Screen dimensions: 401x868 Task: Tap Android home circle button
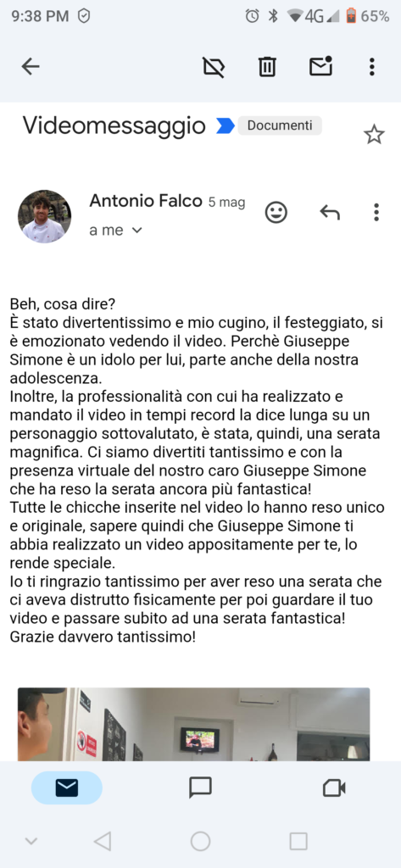[x=200, y=842]
